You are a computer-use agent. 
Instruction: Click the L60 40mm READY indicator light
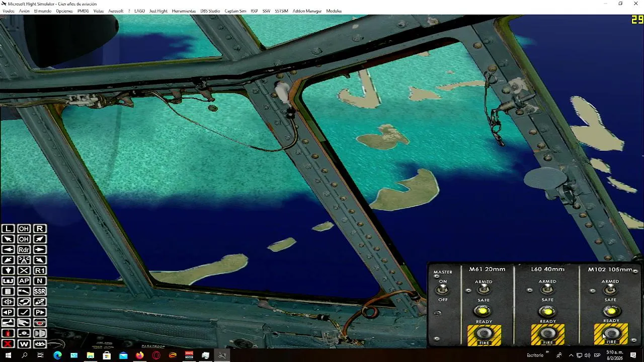click(x=547, y=311)
